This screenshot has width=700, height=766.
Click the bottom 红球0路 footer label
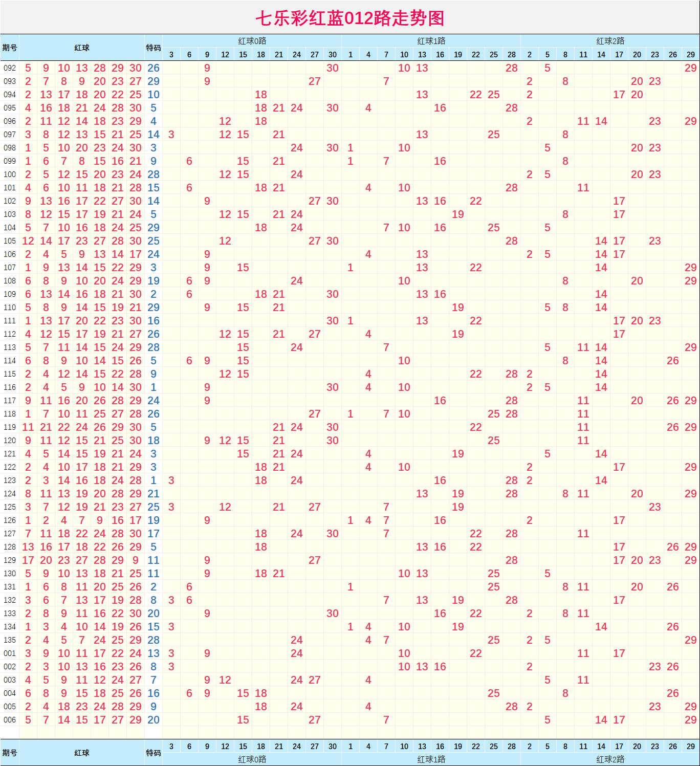coord(252,759)
